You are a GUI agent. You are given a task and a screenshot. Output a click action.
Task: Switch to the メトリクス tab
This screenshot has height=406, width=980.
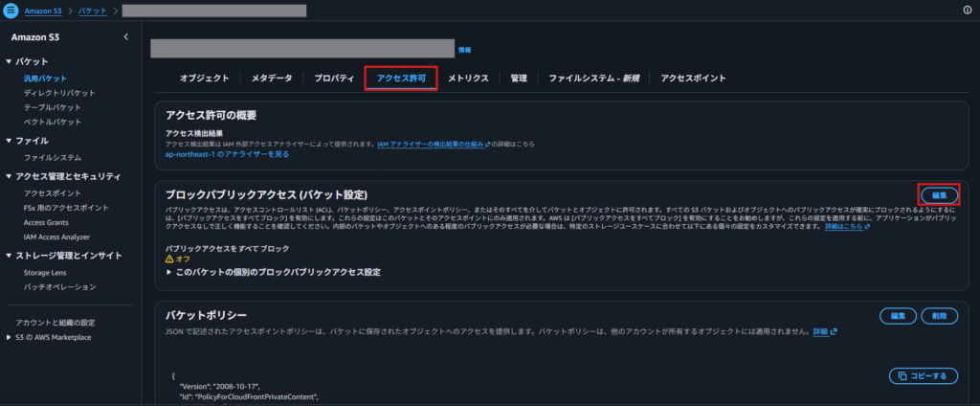pyautogui.click(x=468, y=79)
